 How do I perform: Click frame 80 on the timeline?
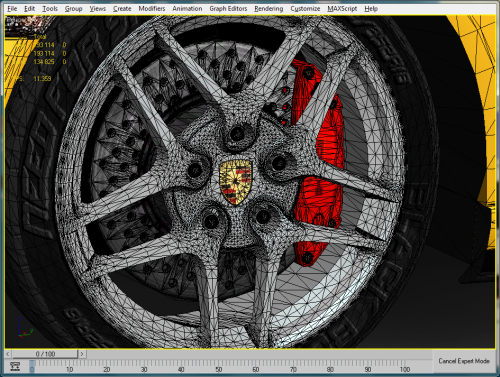[x=330, y=369]
